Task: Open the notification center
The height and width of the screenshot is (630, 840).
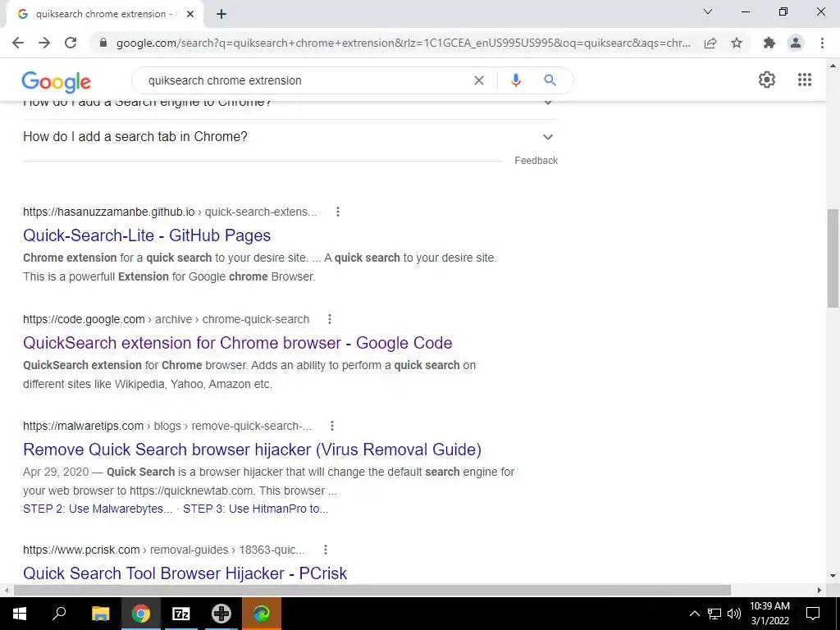Action: coord(813,614)
